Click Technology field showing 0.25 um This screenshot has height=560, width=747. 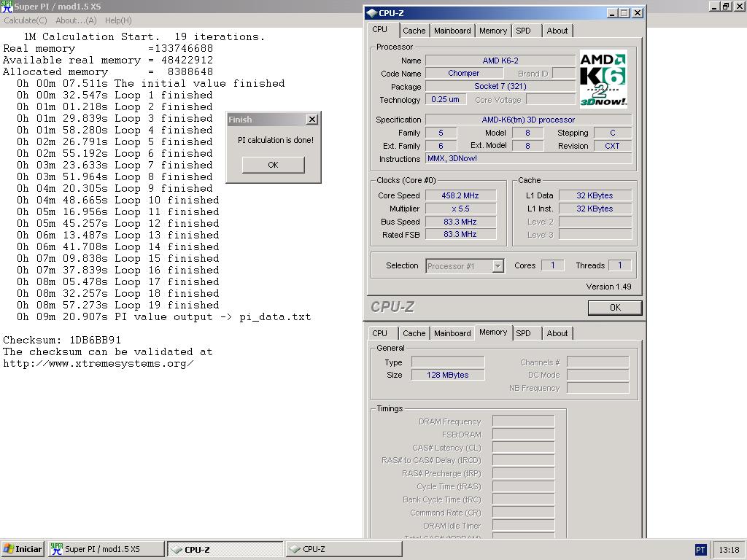(446, 99)
